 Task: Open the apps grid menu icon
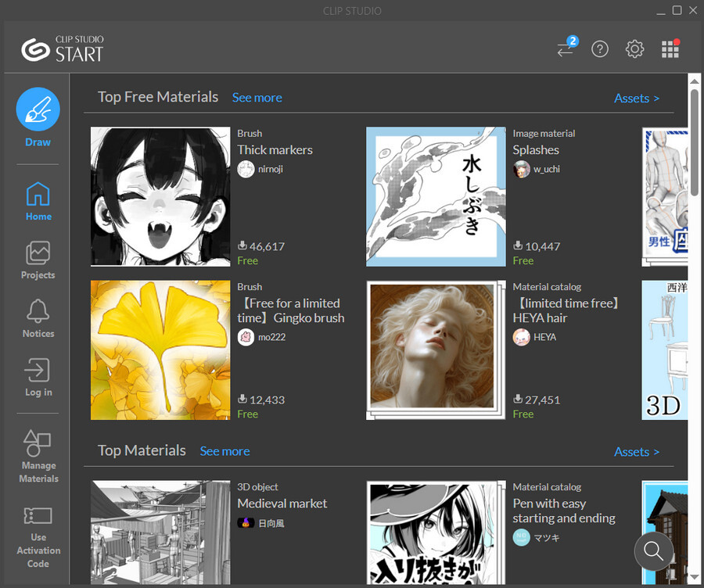pyautogui.click(x=670, y=48)
